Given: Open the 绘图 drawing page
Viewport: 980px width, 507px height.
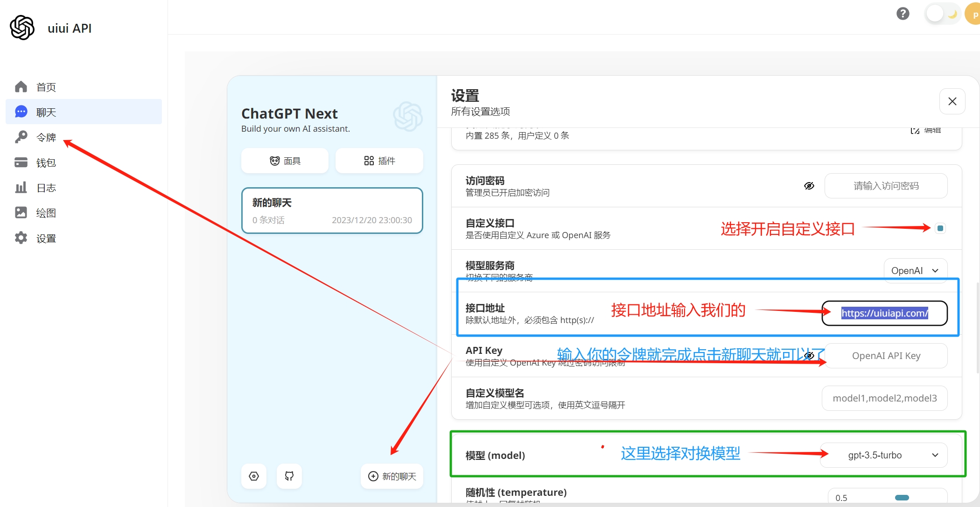Looking at the screenshot, I should [84, 213].
